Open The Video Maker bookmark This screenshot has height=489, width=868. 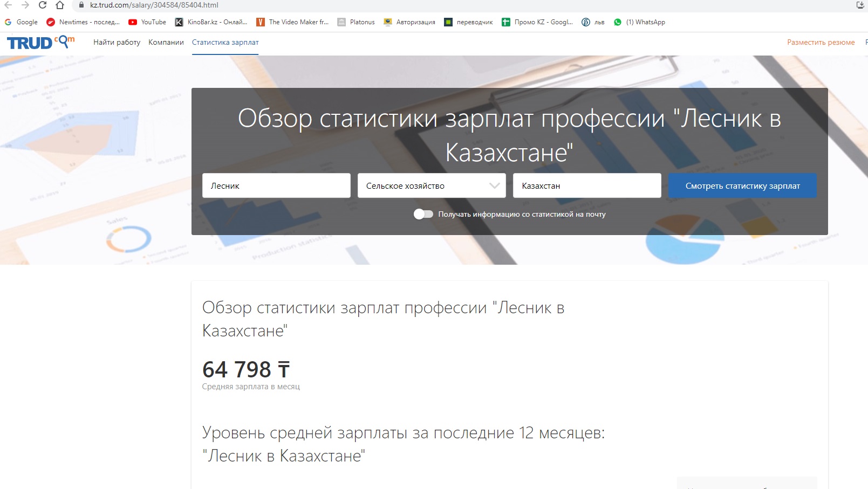[292, 22]
